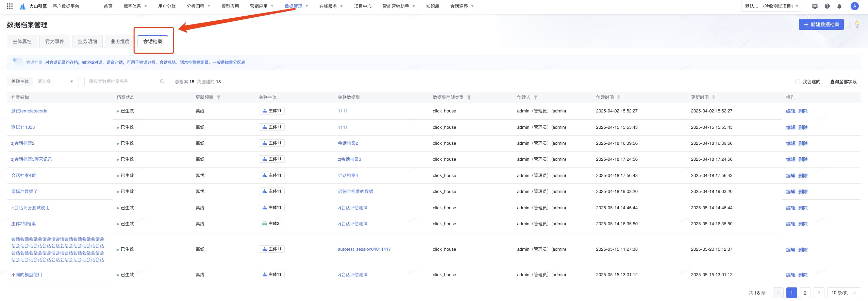Open dataset link 最符合标准的数据
868x301 pixels.
(x=355, y=192)
